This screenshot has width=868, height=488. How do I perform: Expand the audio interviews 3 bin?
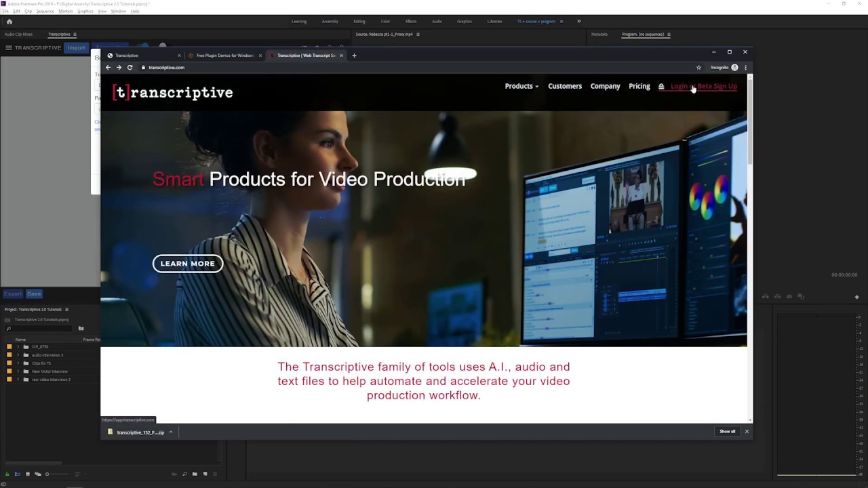(18, 354)
